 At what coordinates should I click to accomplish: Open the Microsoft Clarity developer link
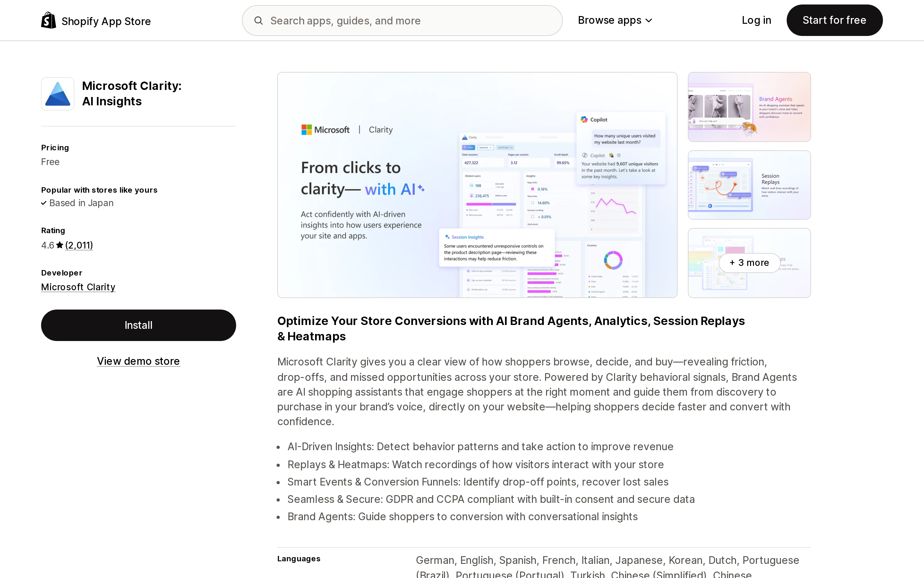coord(78,287)
